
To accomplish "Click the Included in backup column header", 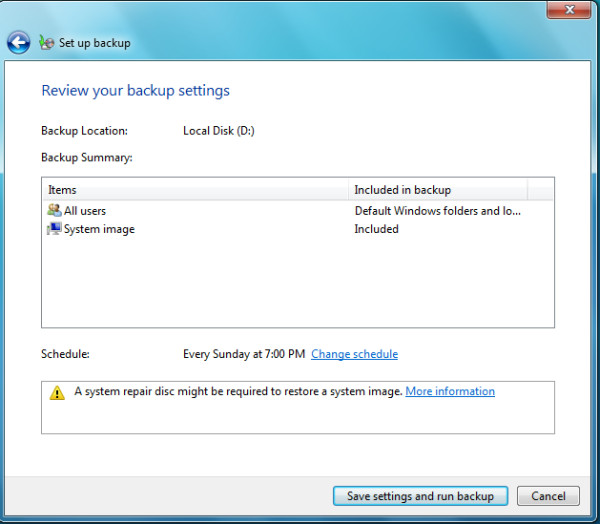I will click(438, 190).
